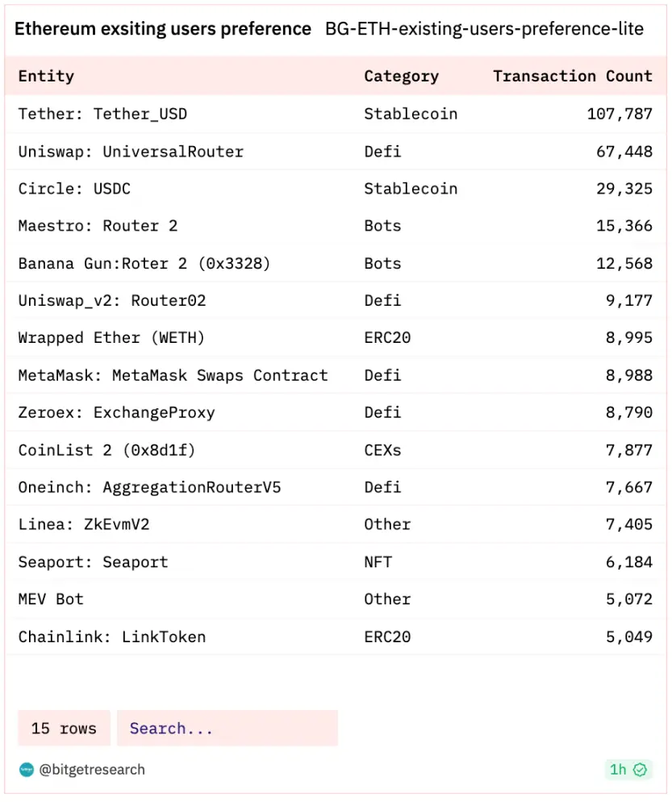Open the BG-ETH-existing-users-preference-lite query link

(484, 29)
